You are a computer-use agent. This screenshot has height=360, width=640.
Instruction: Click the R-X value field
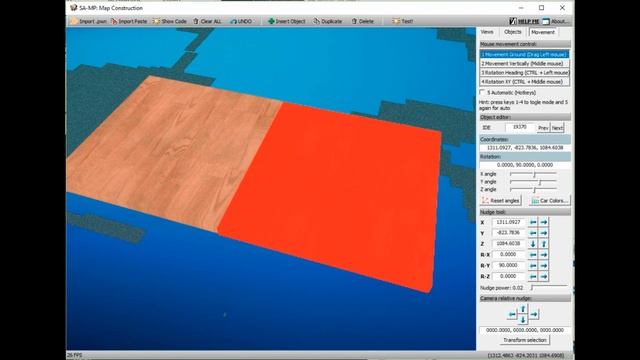[508, 254]
